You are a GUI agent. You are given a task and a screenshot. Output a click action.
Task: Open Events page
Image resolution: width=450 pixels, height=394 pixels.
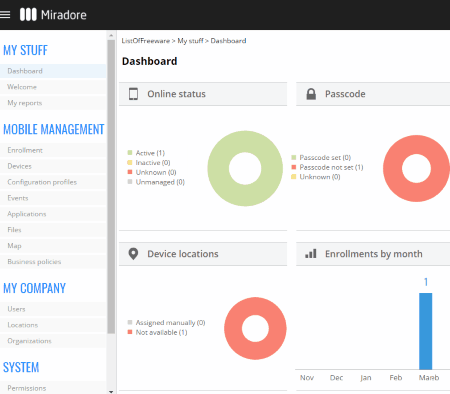[53, 198]
